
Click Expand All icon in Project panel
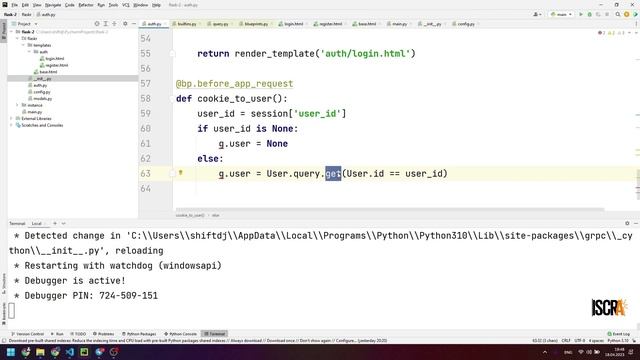(105, 24)
